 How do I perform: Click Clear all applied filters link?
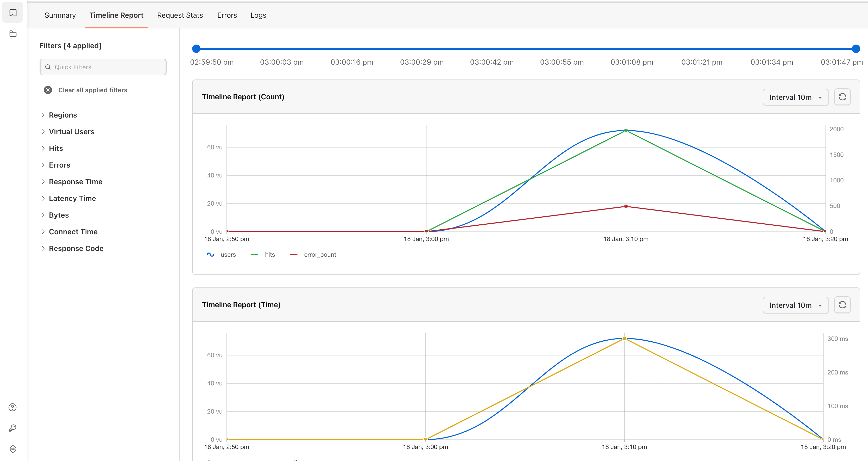pyautogui.click(x=93, y=90)
